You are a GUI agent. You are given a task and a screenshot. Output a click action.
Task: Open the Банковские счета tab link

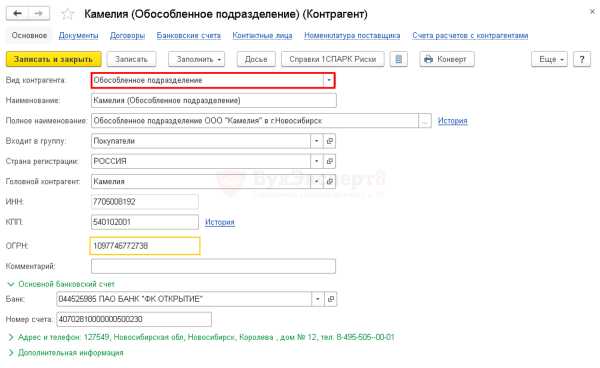point(189,36)
